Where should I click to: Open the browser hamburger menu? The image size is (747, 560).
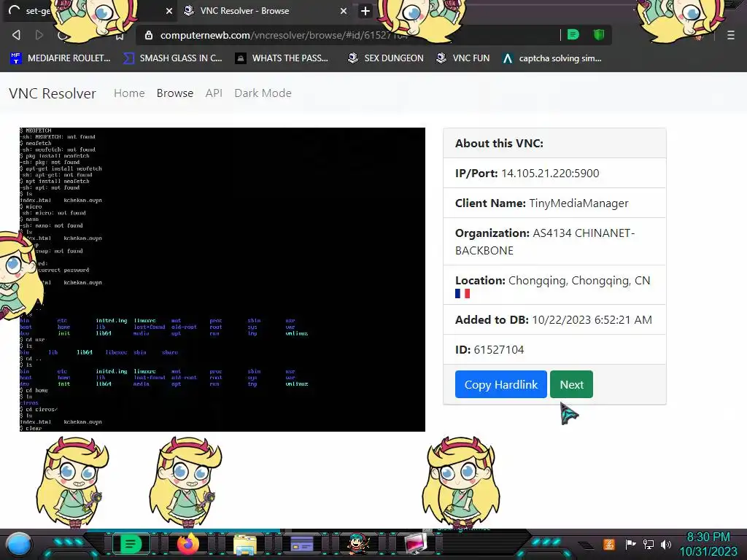click(x=730, y=35)
